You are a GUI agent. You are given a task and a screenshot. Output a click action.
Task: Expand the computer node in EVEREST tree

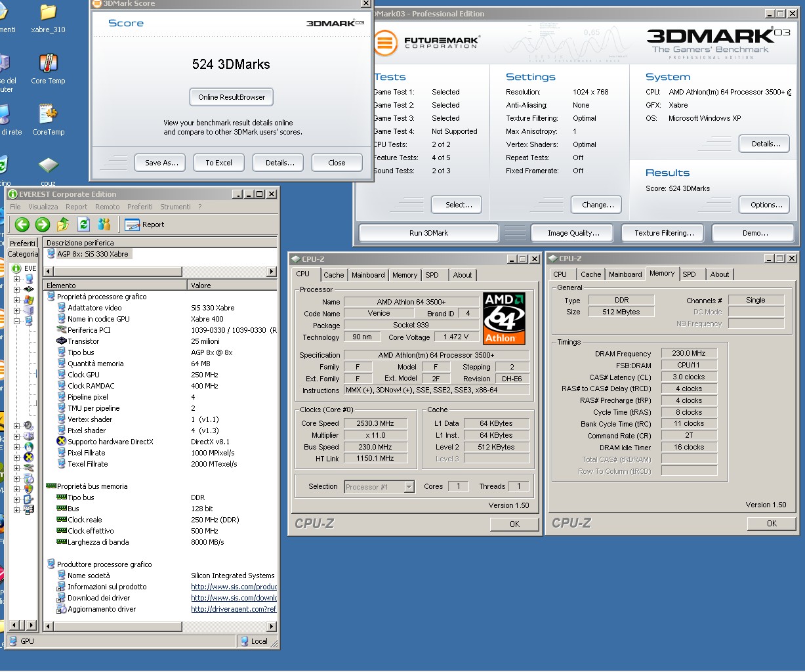16,279
